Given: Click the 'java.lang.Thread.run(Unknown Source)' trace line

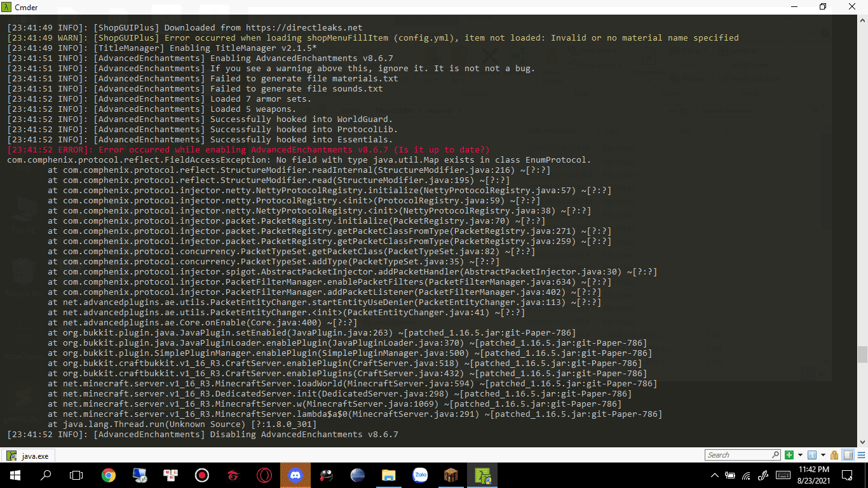Looking at the screenshot, I should (x=182, y=424).
